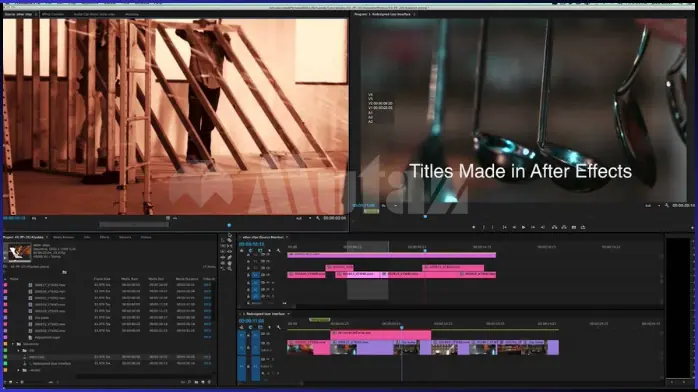This screenshot has width=698, height=392.
Task: Switch to Audio Clip Mixer tab
Action: click(94, 14)
